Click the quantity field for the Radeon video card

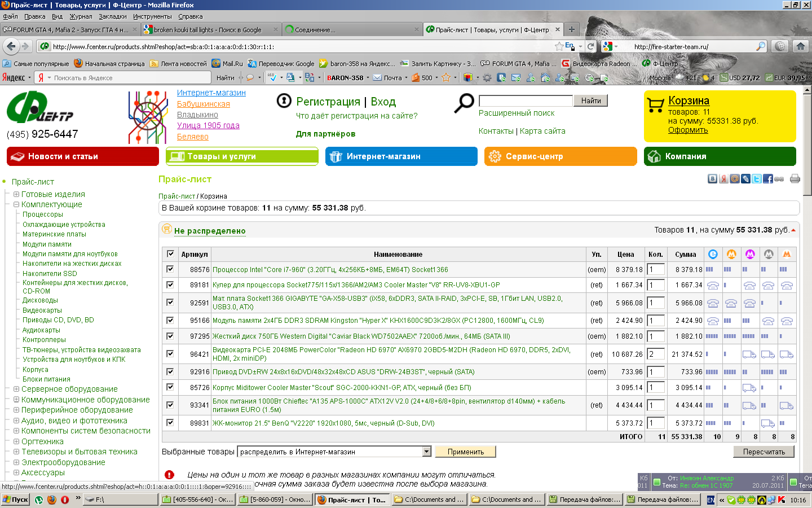(x=656, y=354)
